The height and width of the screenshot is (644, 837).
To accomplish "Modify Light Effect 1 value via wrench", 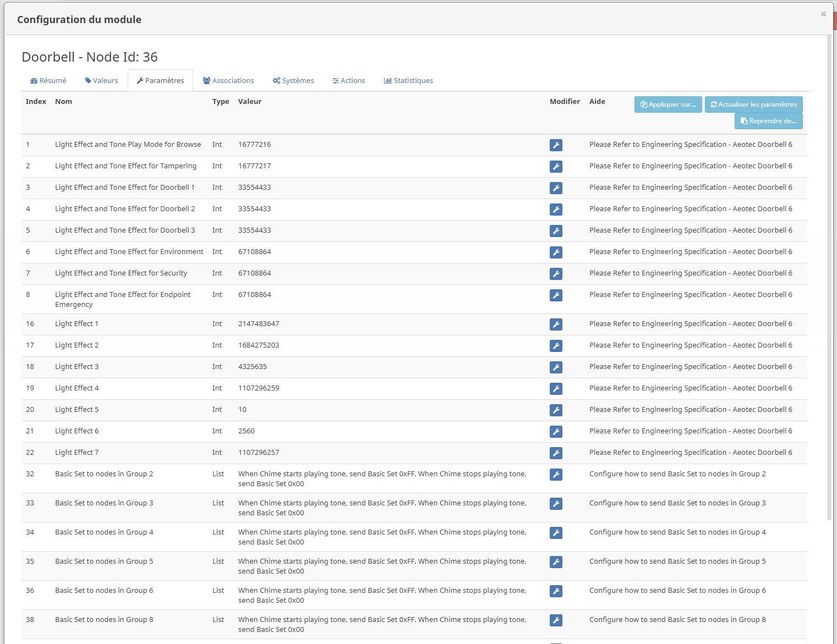I will (556, 324).
